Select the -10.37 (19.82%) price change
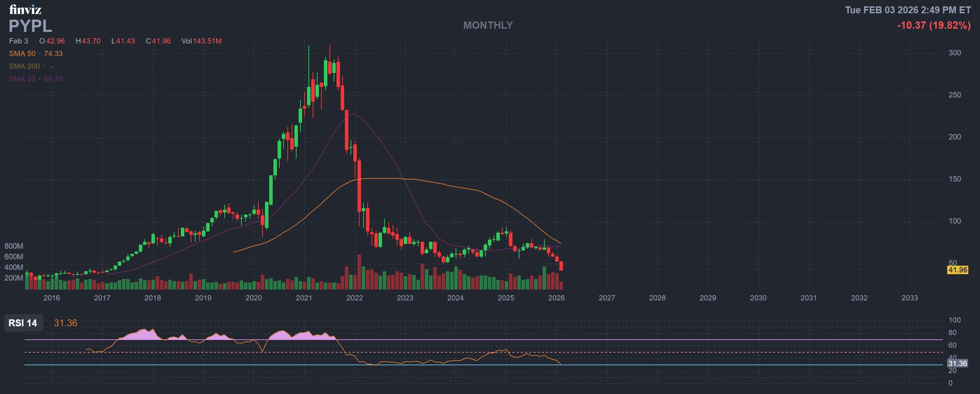 tap(934, 26)
